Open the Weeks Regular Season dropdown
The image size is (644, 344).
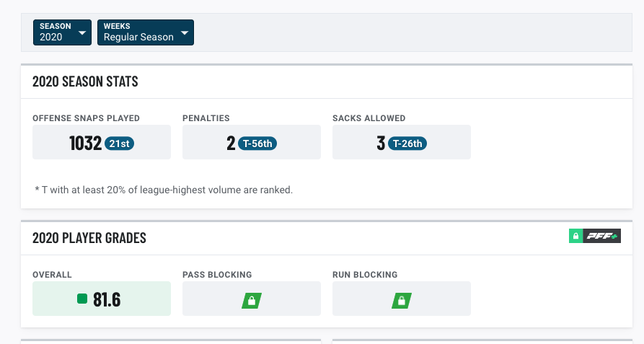click(146, 32)
